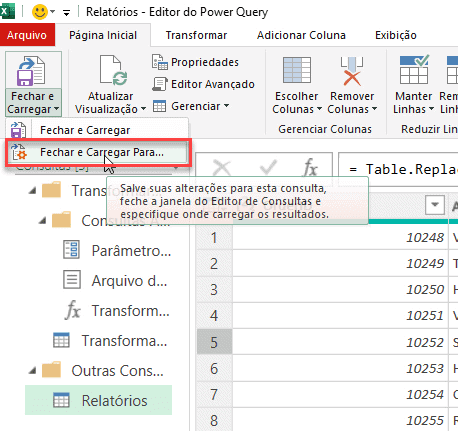
Task: Click the smiley feedback icon
Action: (39, 12)
